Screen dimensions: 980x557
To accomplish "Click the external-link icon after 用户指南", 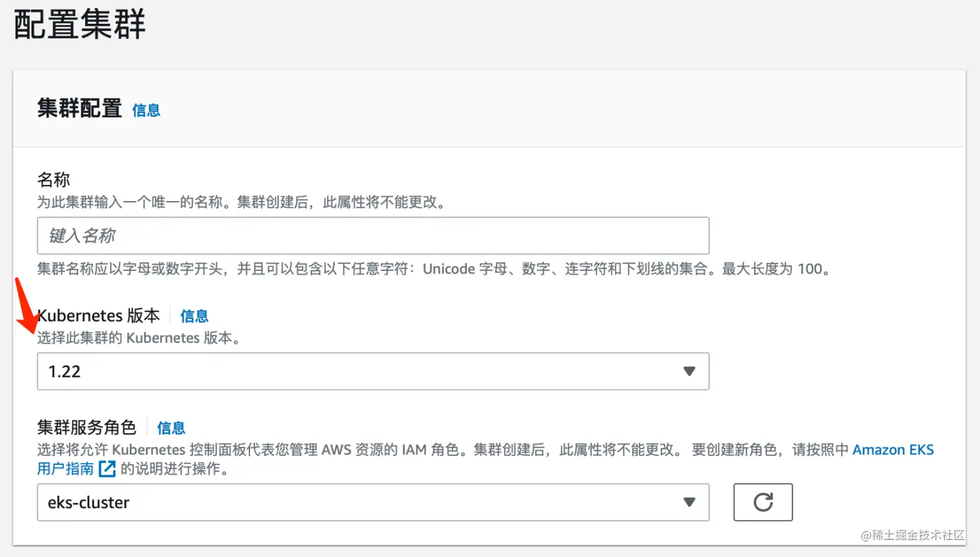I will (107, 469).
